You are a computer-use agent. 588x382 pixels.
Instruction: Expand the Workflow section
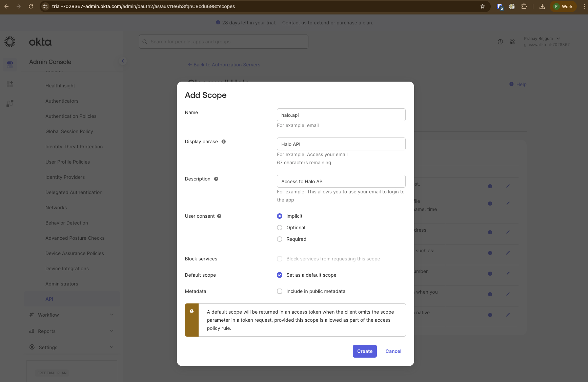(48, 315)
